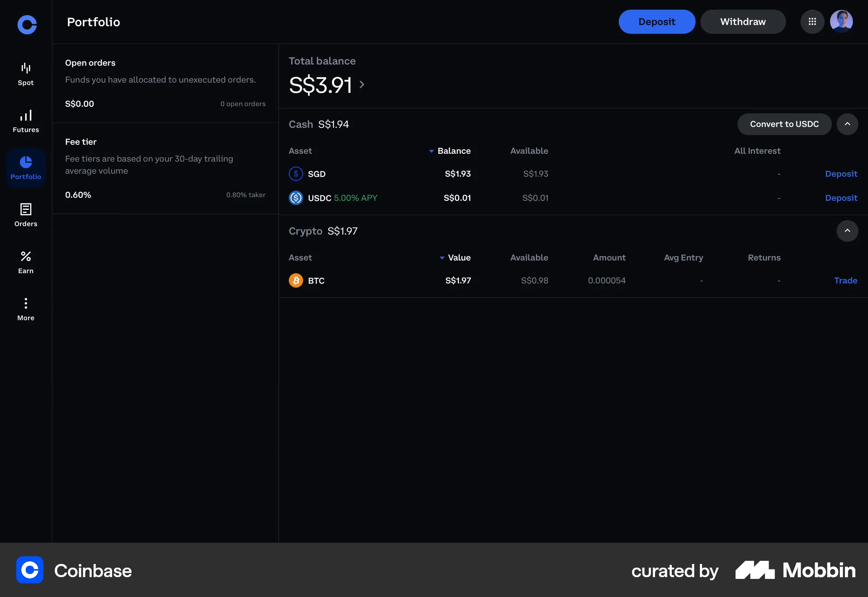Switch to the Portfolio page header
The width and height of the screenshot is (868, 597).
tap(93, 22)
